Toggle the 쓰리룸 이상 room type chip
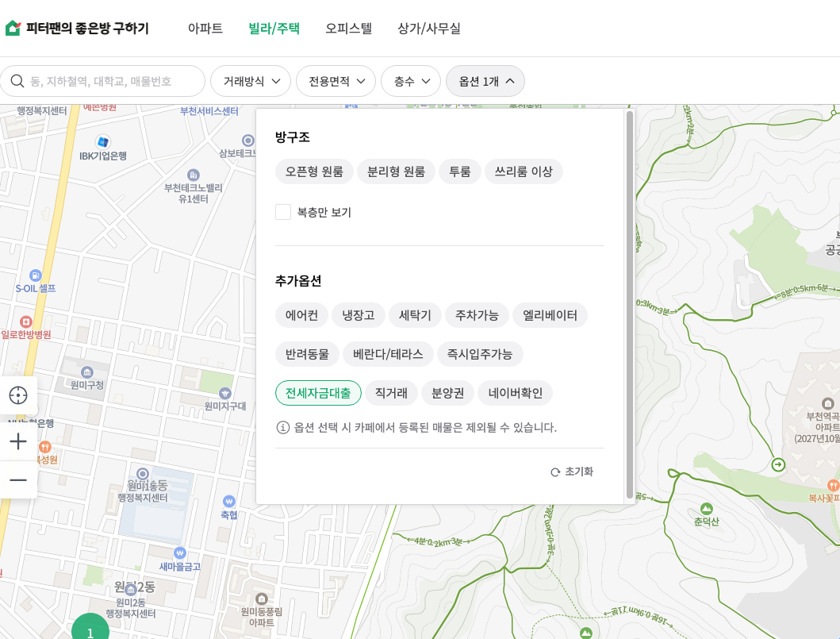Image resolution: width=840 pixels, height=639 pixels. (524, 171)
